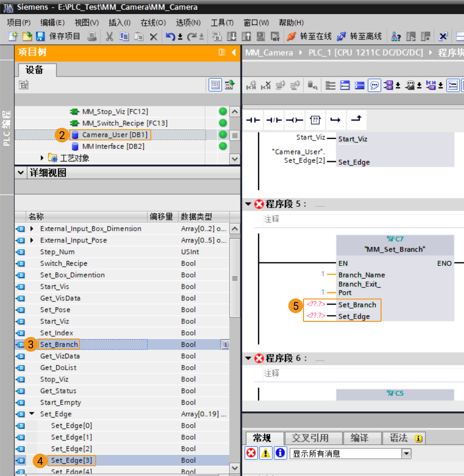Select Step_Num variable row
Viewport: 464px width, 476px height.
pyautogui.click(x=122, y=252)
